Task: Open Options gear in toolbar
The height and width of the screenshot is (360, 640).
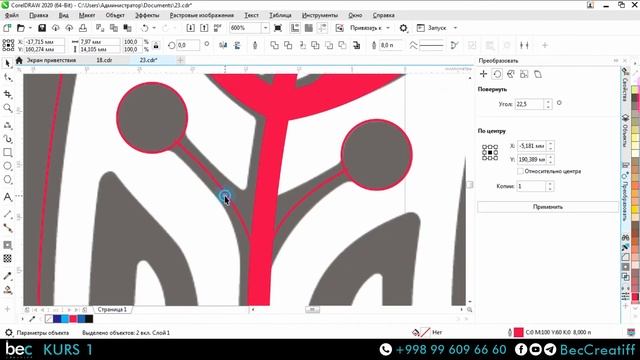Action: pos(403,28)
